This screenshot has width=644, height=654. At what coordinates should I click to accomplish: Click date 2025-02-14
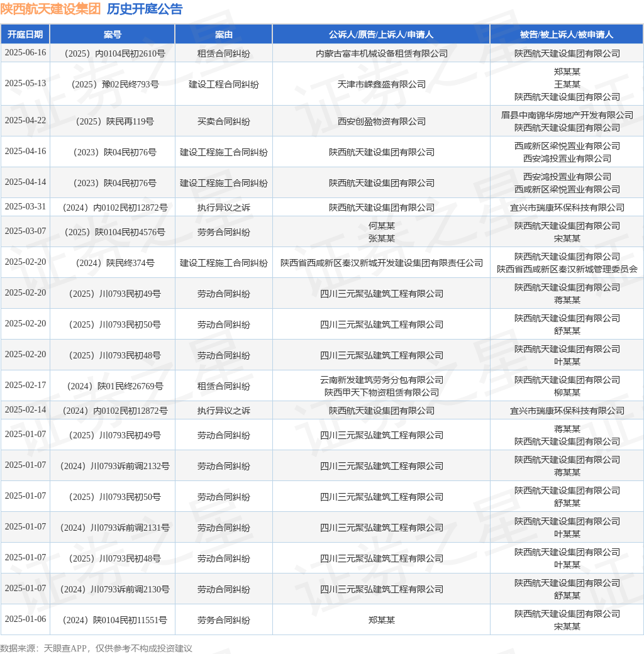tap(25, 410)
